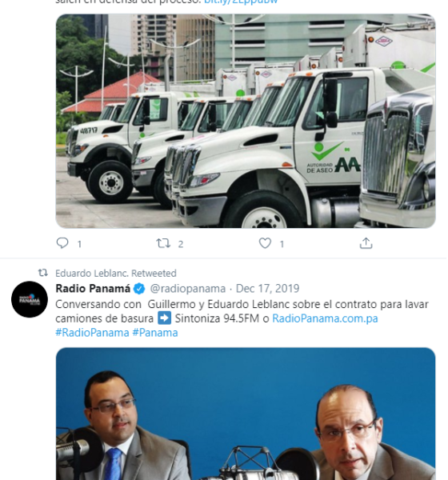Click the #Panama hashtag
Image resolution: width=448 pixels, height=480 pixels.
155,333
